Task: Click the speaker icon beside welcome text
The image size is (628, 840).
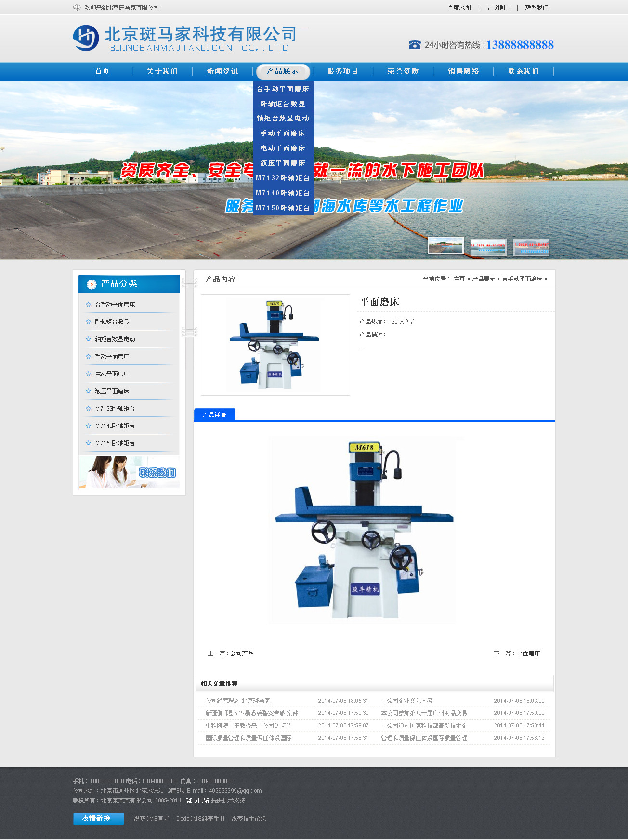Action: (77, 7)
